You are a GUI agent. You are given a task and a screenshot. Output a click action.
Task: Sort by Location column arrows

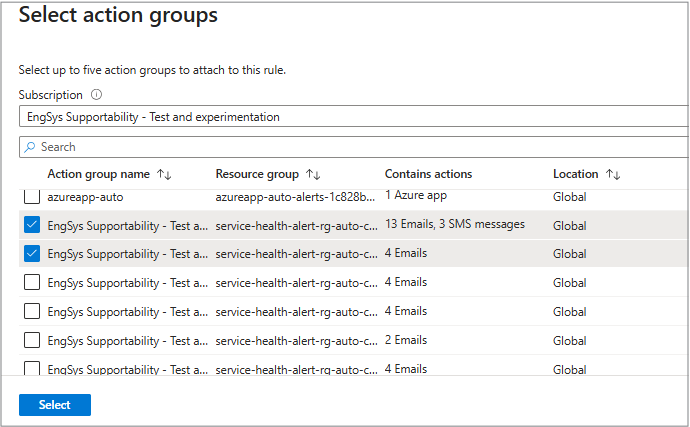[614, 174]
